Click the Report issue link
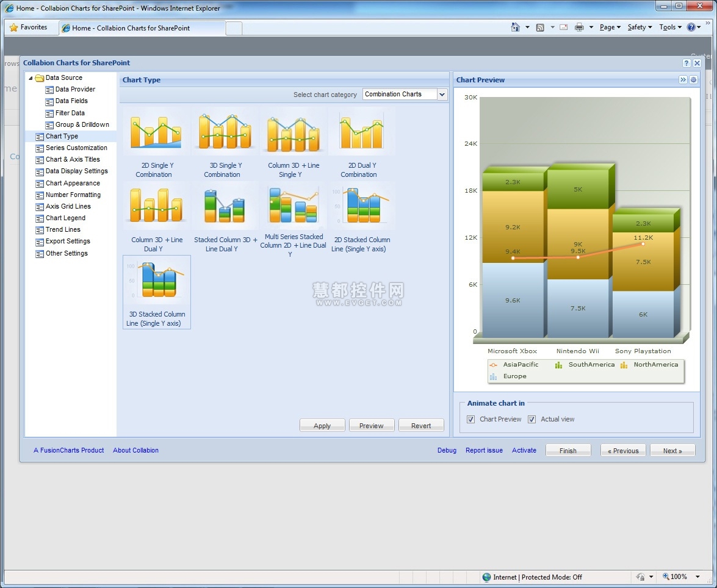This screenshot has width=717, height=588. click(484, 450)
